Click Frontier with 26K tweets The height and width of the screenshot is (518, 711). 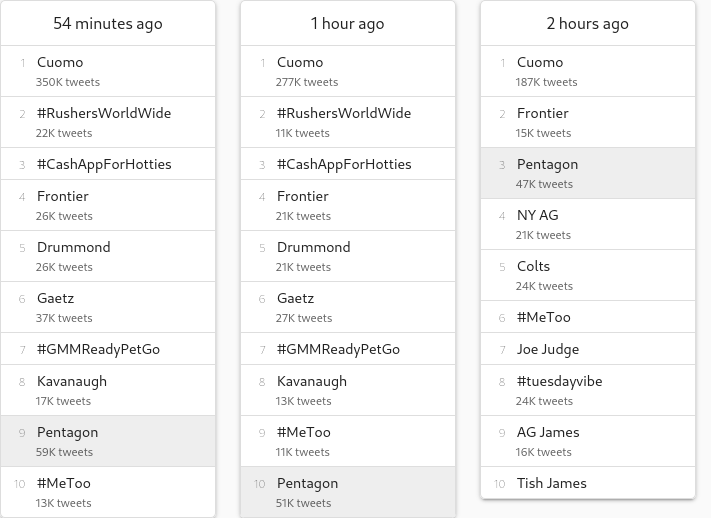pos(108,205)
